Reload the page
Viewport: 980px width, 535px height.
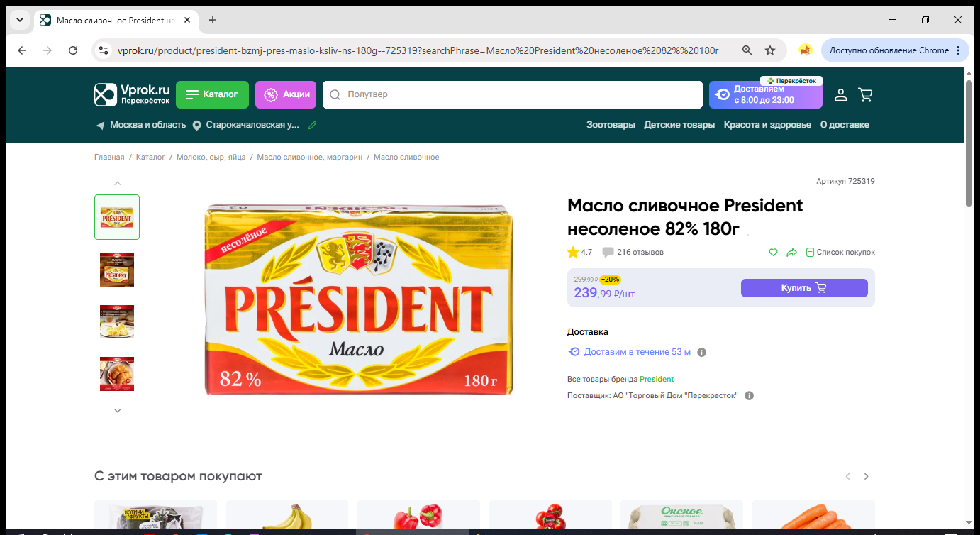pos(73,50)
